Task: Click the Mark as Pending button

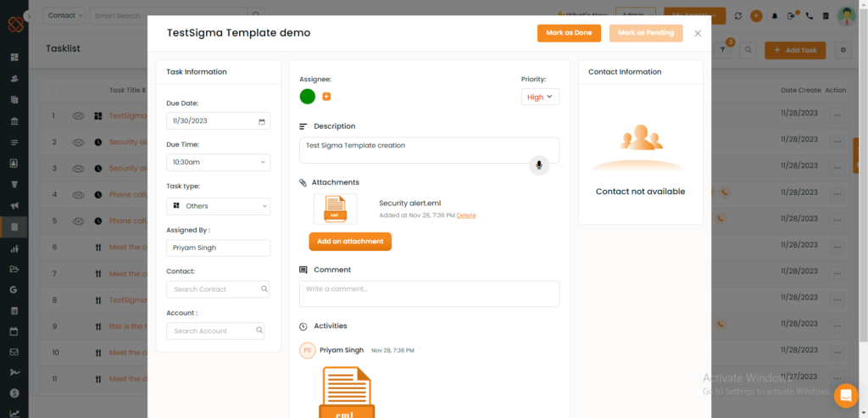Action: [646, 33]
